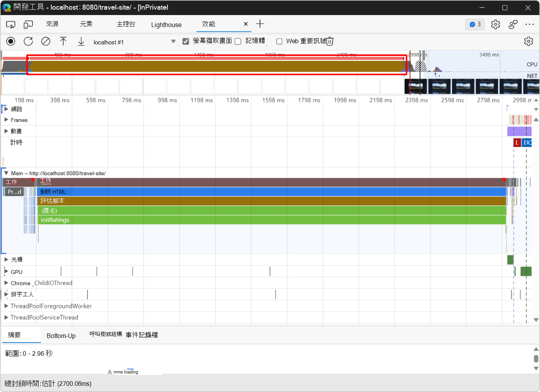The height and width of the screenshot is (392, 540).
Task: Switch to the 主控台 tab
Action: pos(126,24)
